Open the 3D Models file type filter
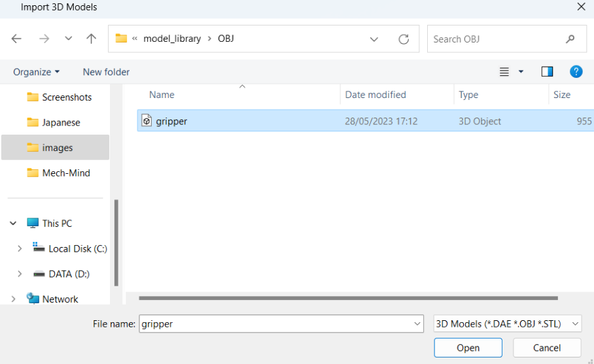 pyautogui.click(x=507, y=324)
